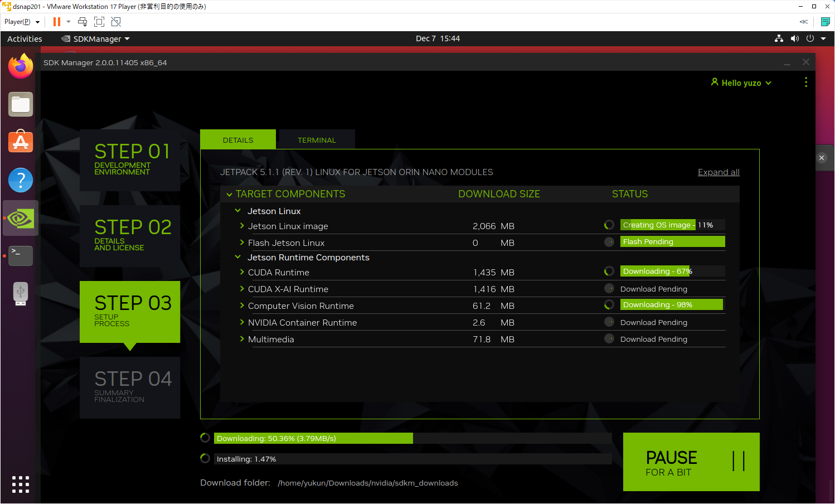The height and width of the screenshot is (504, 835).
Task: Click VMware send Ctrl+Alt+Del icon
Action: click(82, 22)
